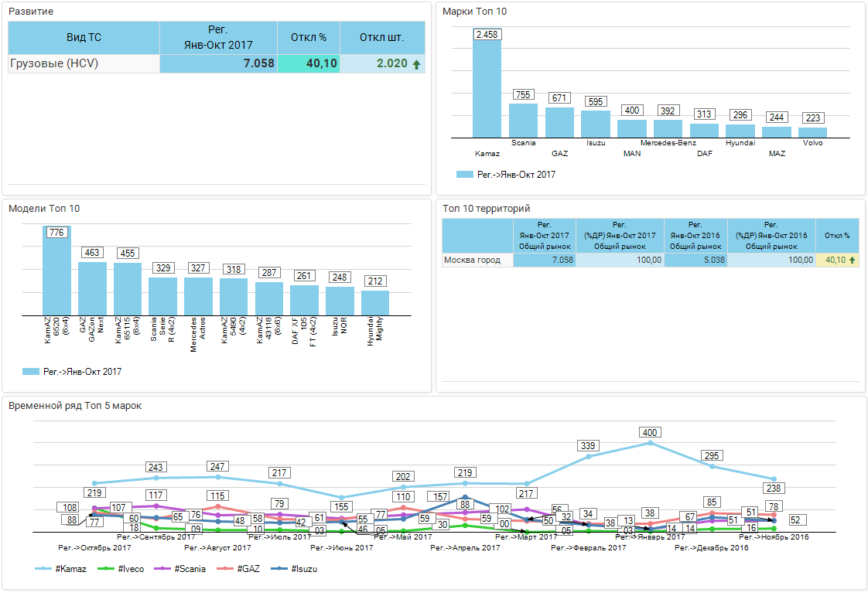
Task: Click the legend entry under Марки Топ 10 chart
Action: pos(506,174)
